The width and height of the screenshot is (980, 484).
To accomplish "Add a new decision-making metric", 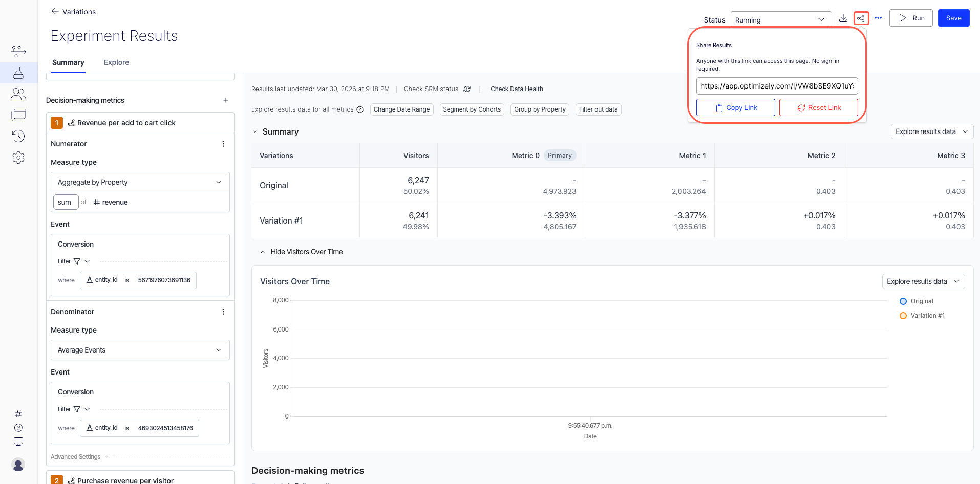I will click(x=226, y=100).
